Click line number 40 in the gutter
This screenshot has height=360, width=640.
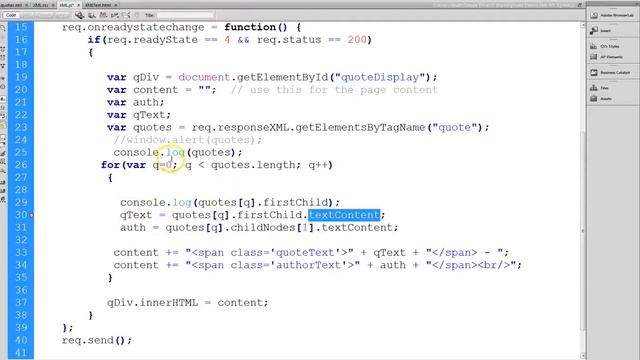click(x=21, y=340)
